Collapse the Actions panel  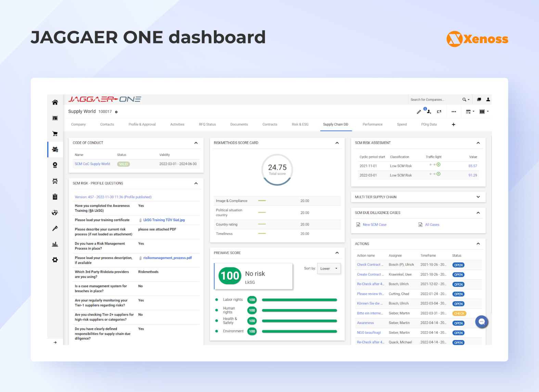[478, 244]
